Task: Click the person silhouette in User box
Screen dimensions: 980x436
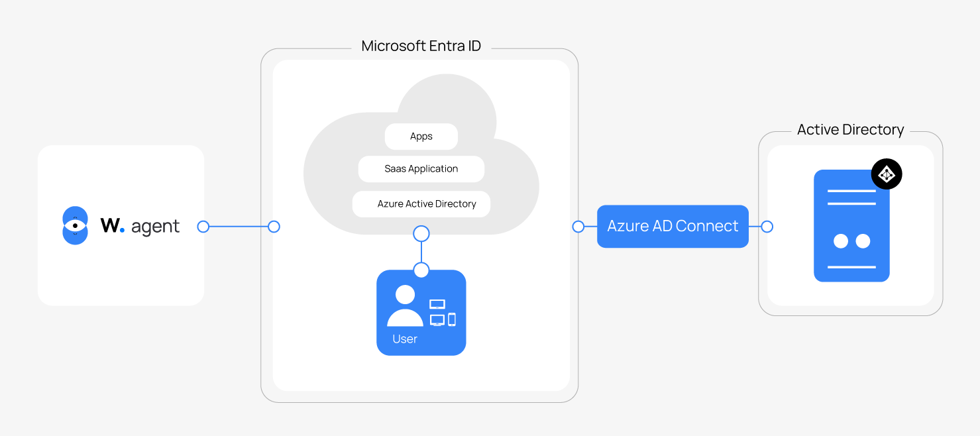Action: pyautogui.click(x=405, y=306)
